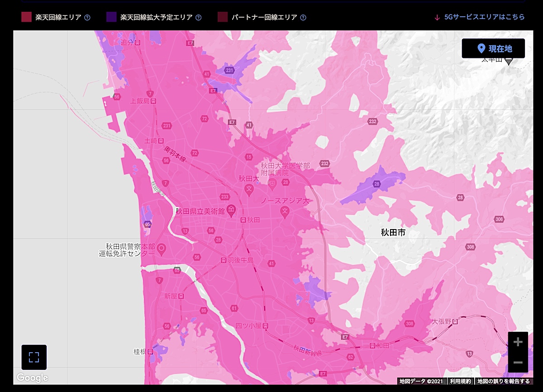
Task: Click the 大張野 station icon
Action: [x=456, y=321]
